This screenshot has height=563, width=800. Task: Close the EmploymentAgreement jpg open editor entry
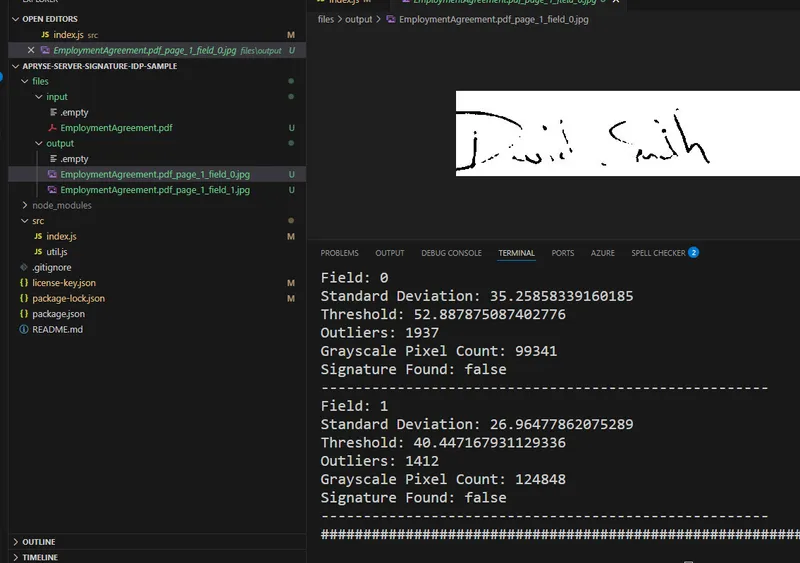click(31, 50)
